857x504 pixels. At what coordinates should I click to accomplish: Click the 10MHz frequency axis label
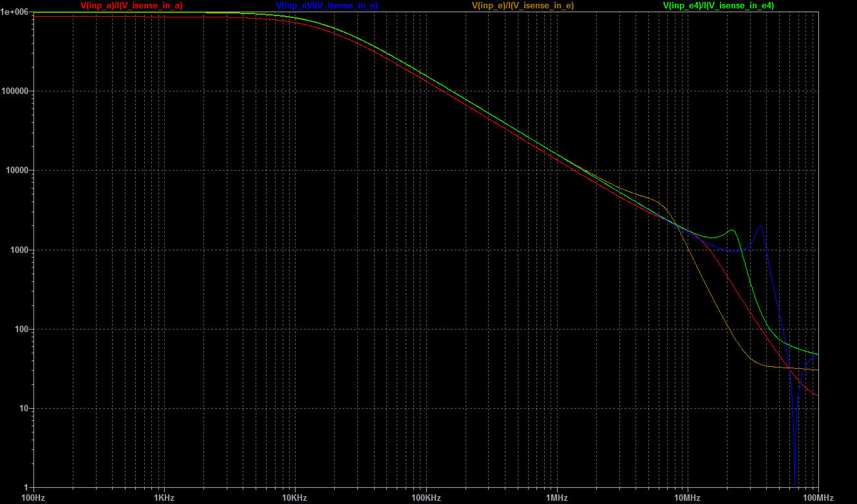[687, 498]
